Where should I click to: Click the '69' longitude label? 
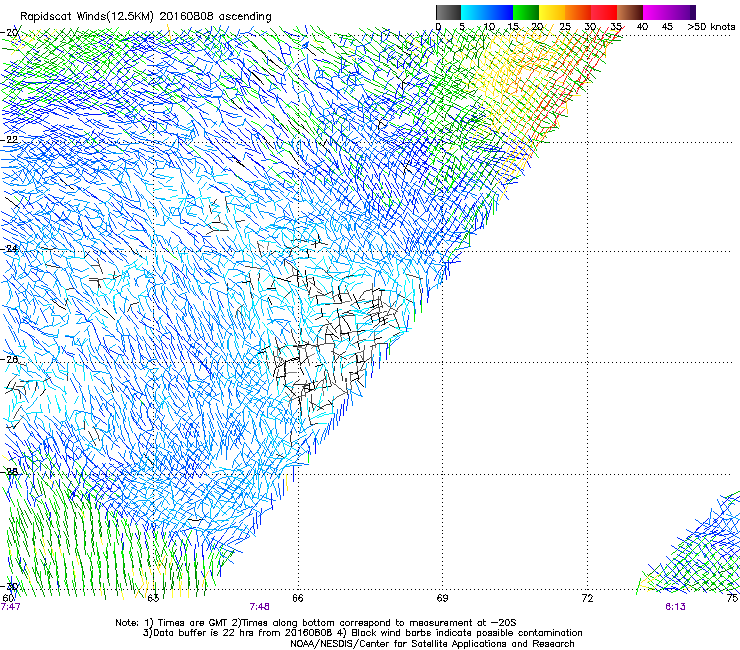coord(442,598)
